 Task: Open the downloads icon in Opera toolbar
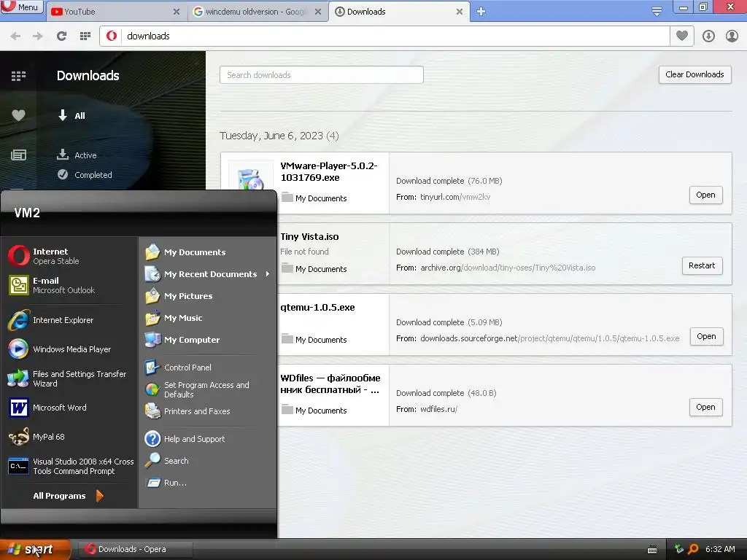pyautogui.click(x=708, y=36)
